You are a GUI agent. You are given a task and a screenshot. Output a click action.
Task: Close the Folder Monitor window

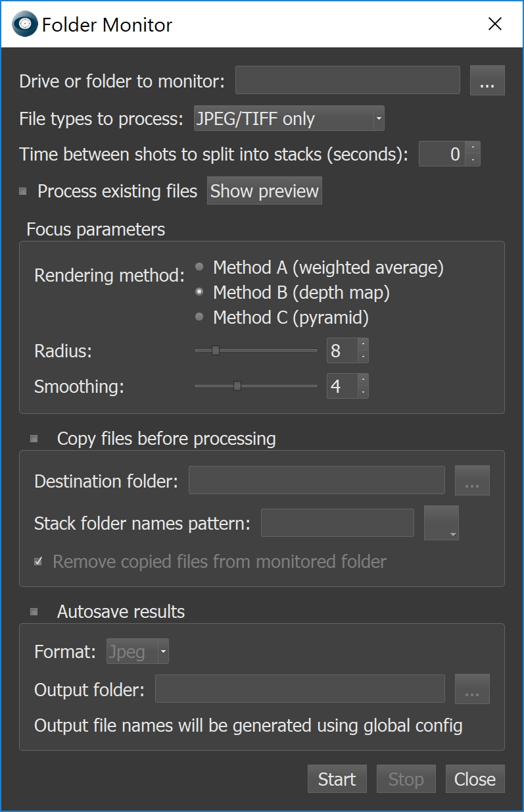click(495, 24)
